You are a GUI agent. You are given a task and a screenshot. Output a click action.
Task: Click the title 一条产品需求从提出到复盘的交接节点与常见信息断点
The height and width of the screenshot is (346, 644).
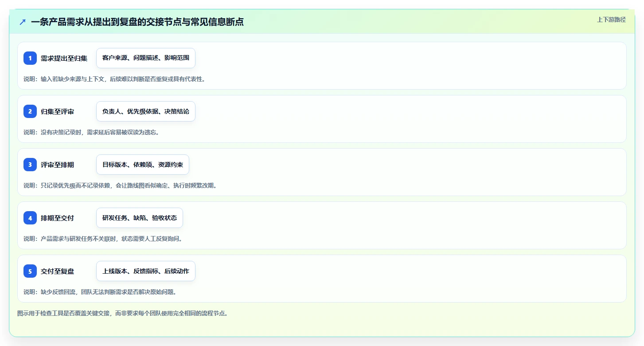click(137, 22)
